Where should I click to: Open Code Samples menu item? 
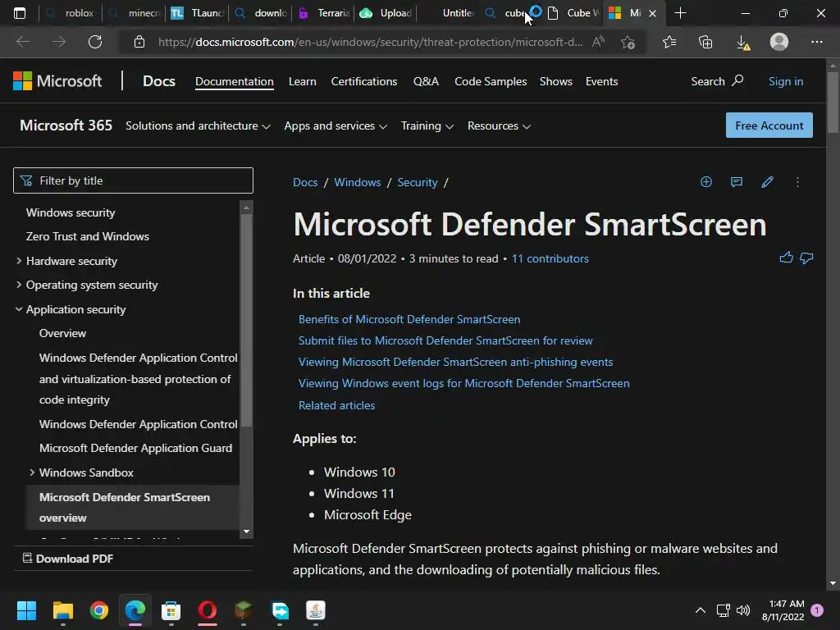[x=491, y=81]
